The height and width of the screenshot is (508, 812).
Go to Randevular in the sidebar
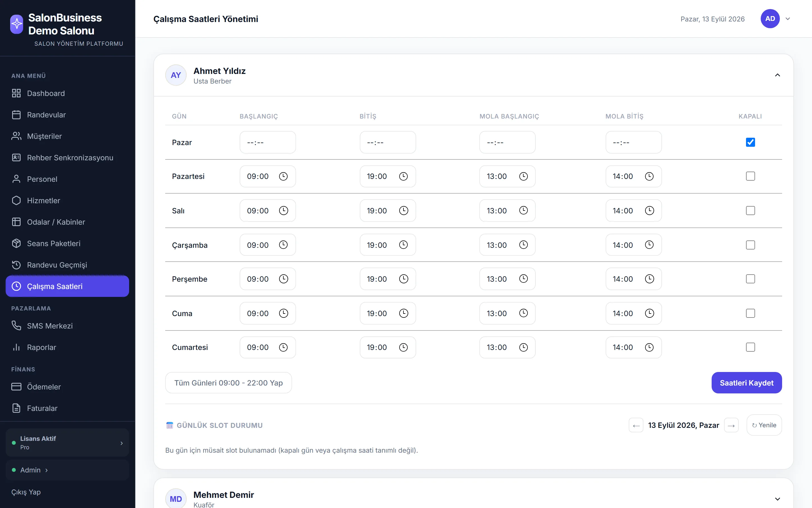click(67, 115)
